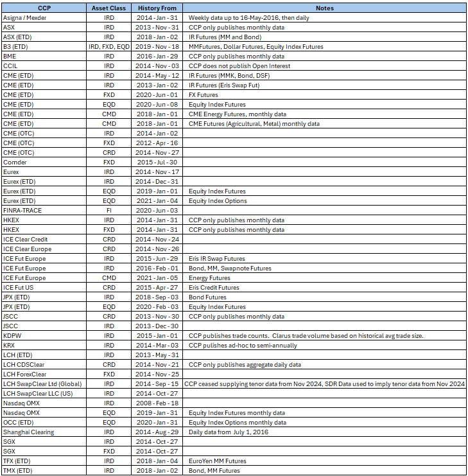Select the note 'Equity Index Options monthly data'
This screenshot has height=476, width=468.
click(x=325, y=423)
